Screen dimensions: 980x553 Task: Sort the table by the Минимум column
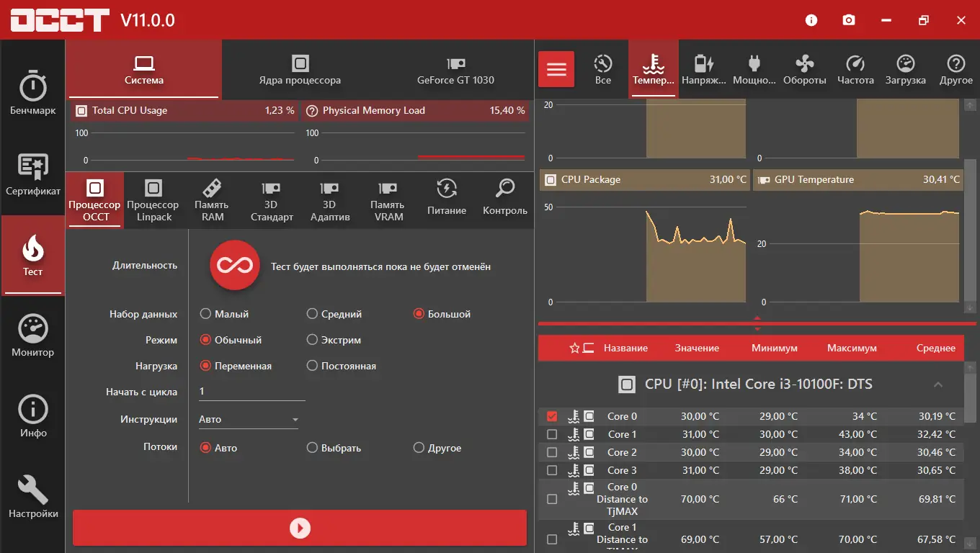775,349
